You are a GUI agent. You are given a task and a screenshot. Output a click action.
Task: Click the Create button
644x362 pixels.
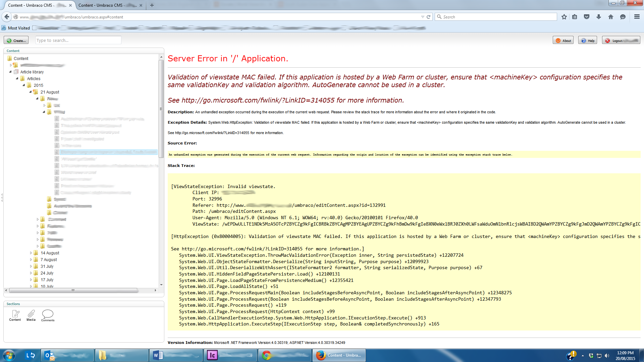pos(16,41)
